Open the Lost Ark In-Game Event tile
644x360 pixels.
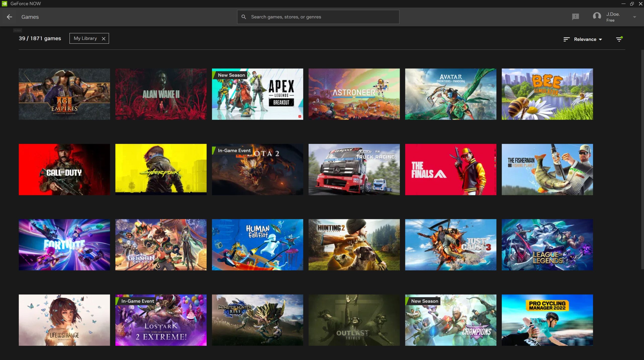161,320
